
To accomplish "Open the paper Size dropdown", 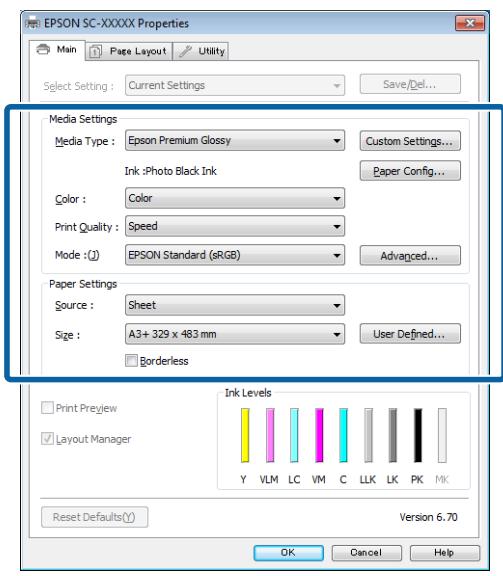I will (235, 334).
